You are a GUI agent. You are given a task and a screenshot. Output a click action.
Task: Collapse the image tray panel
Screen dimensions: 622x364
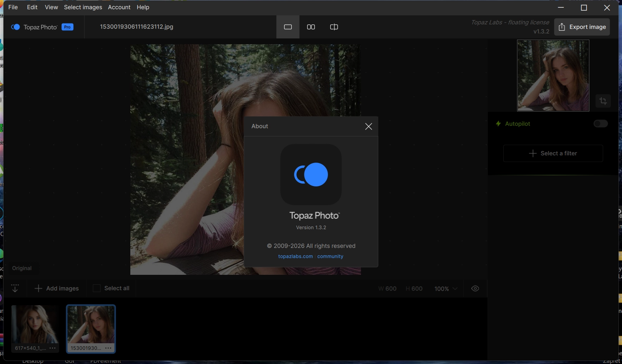15,288
